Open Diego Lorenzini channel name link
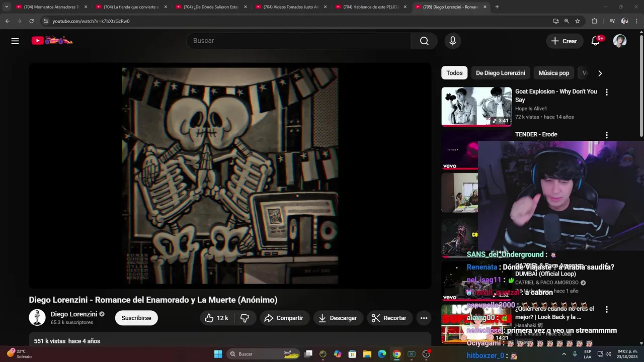Viewport: 644px width, 362px height. tap(74, 314)
